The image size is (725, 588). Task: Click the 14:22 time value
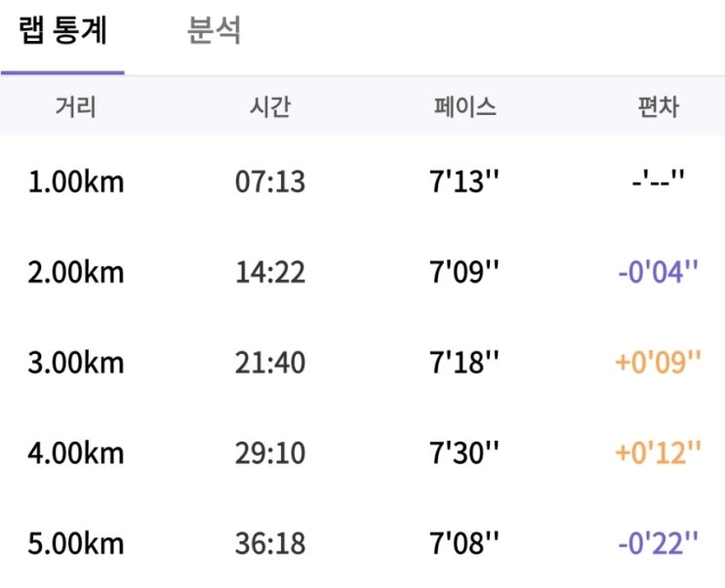(x=270, y=272)
